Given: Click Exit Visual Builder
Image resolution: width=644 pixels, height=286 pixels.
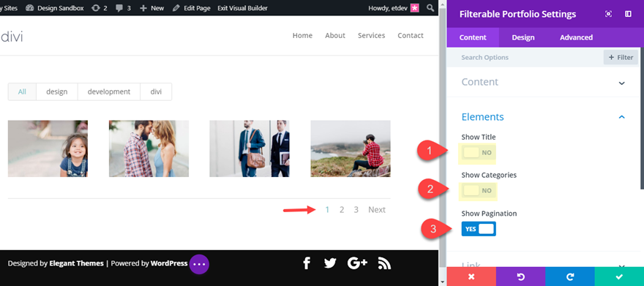Looking at the screenshot, I should point(242,8).
